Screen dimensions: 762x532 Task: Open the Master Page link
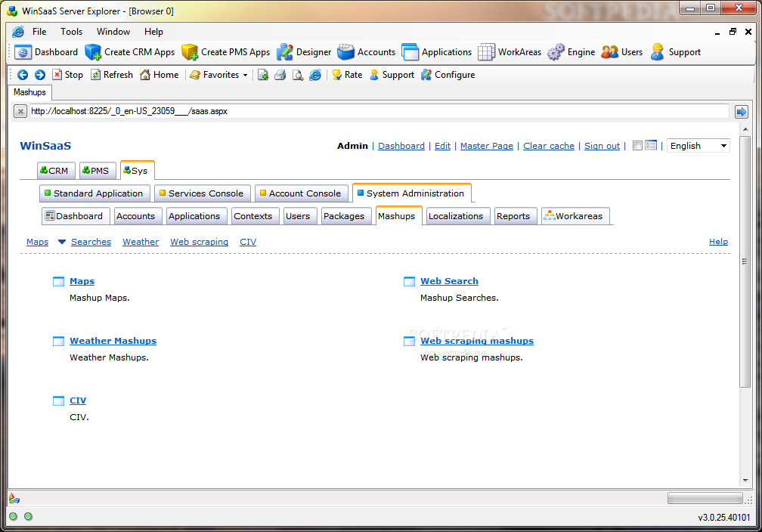(x=487, y=146)
